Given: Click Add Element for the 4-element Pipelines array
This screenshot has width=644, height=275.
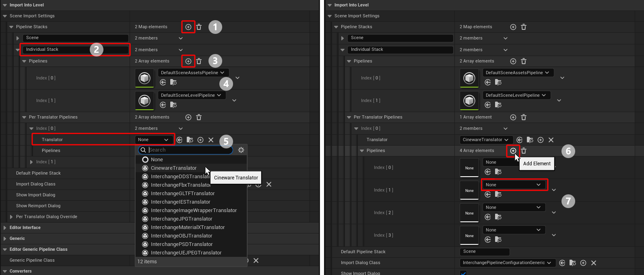Looking at the screenshot, I should 513,151.
